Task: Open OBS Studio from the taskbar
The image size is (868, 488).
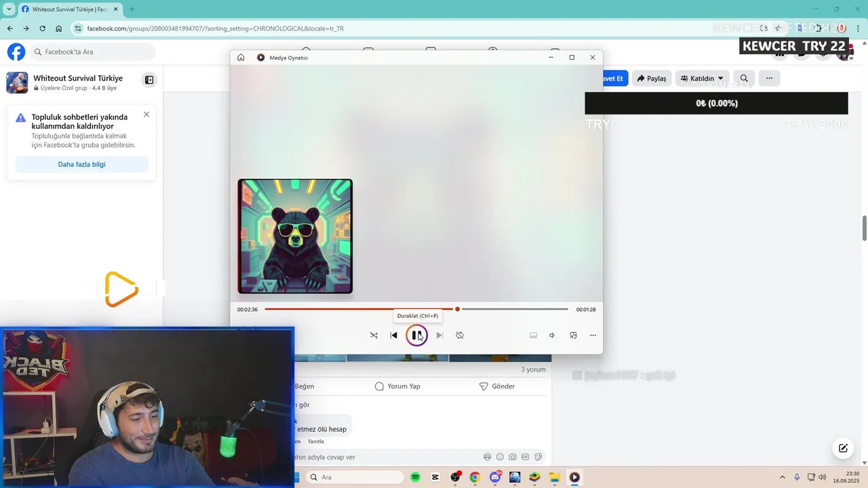Action: tap(455, 477)
